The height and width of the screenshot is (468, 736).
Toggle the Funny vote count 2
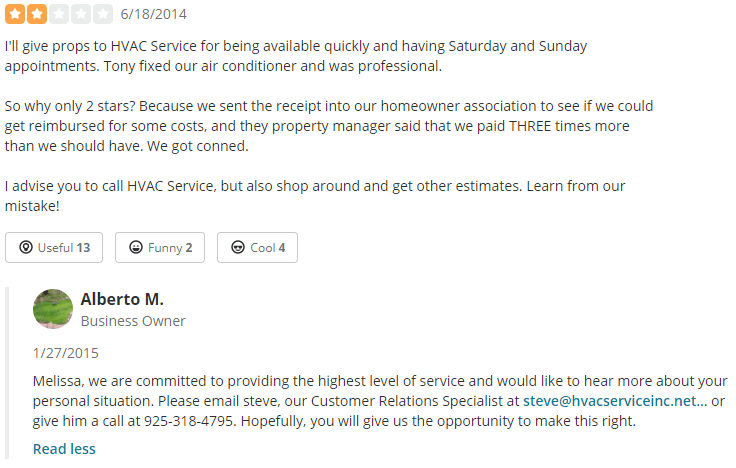(x=188, y=248)
